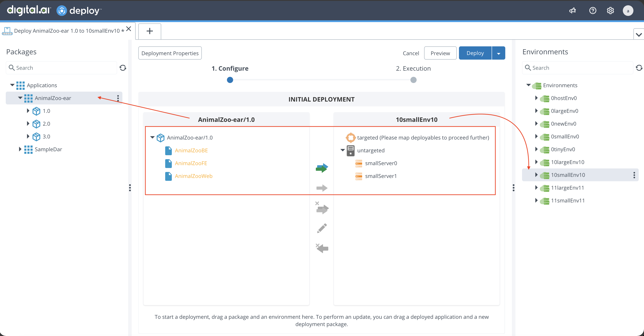Expand package version 1.0
Image resolution: width=644 pixels, height=336 pixels.
[28, 111]
